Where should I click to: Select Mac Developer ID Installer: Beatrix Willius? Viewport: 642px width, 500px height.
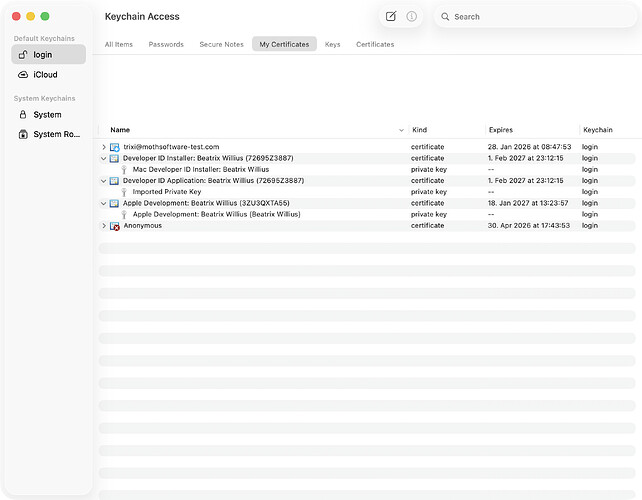pos(367,170)
